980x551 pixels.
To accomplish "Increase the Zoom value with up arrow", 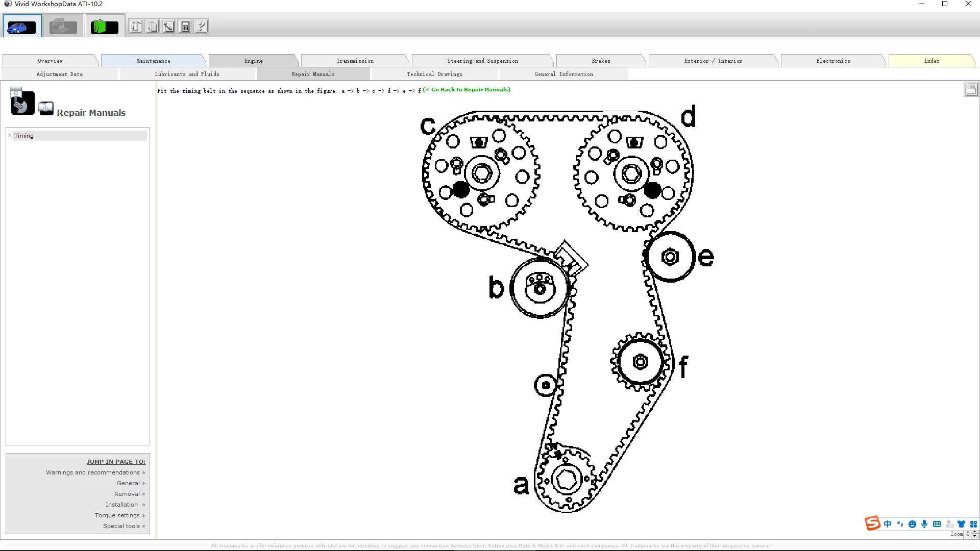I will pyautogui.click(x=974, y=532).
